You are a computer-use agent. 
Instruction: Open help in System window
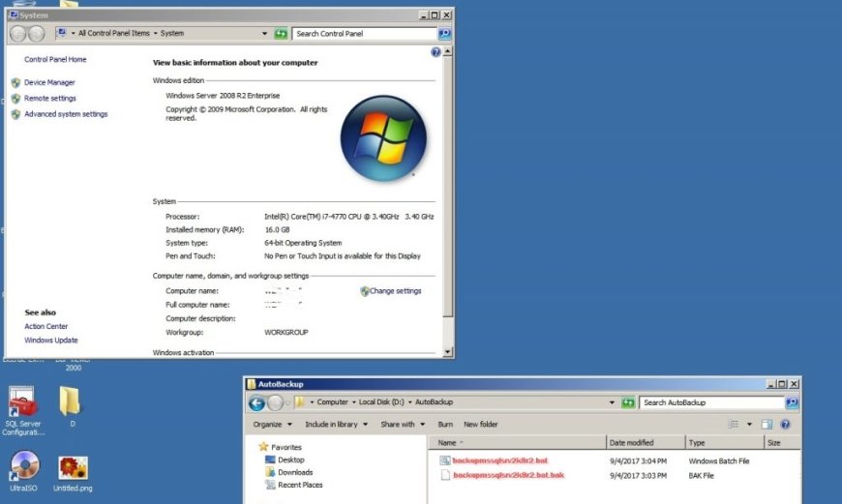[436, 52]
